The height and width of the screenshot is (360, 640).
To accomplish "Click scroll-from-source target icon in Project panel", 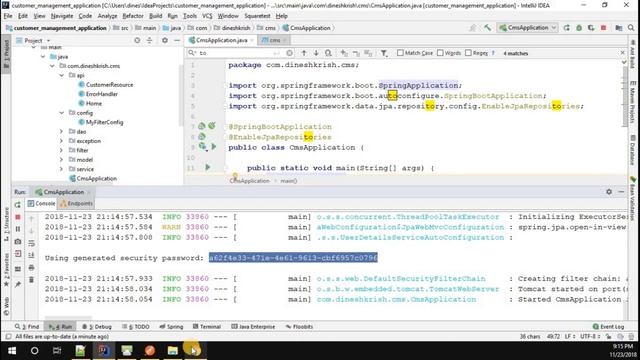I will point(137,40).
